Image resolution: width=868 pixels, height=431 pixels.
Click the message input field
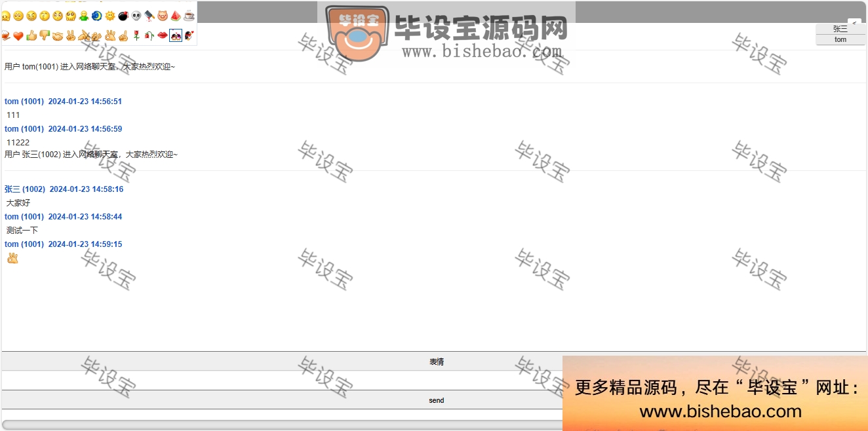pos(282,381)
